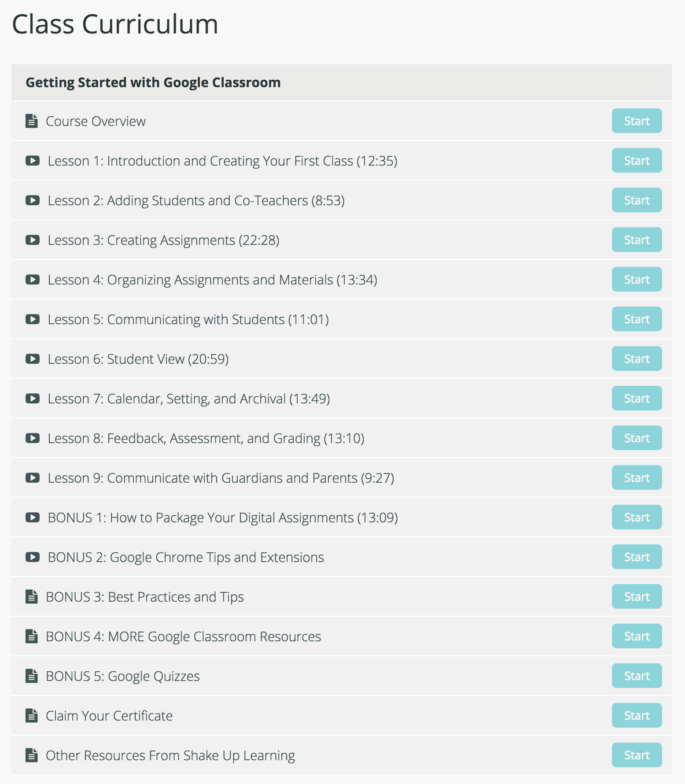Click the document icon for BONUS 4
This screenshot has height=784, width=685.
point(32,636)
